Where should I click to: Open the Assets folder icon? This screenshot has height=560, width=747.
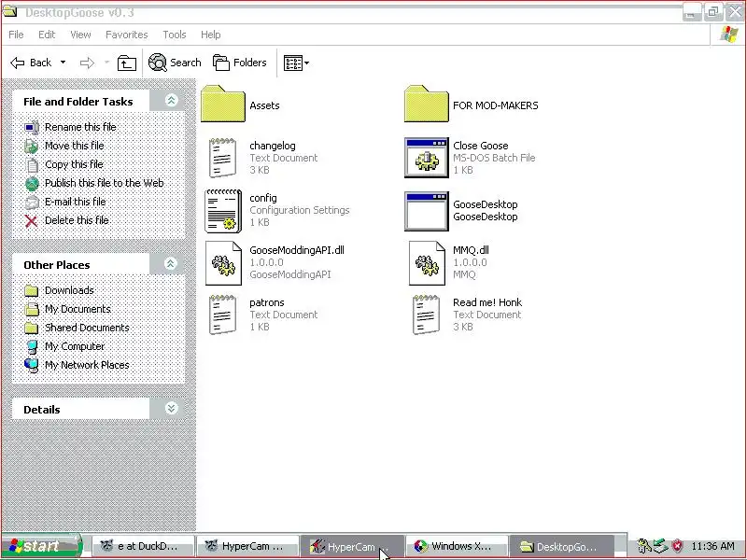223,104
